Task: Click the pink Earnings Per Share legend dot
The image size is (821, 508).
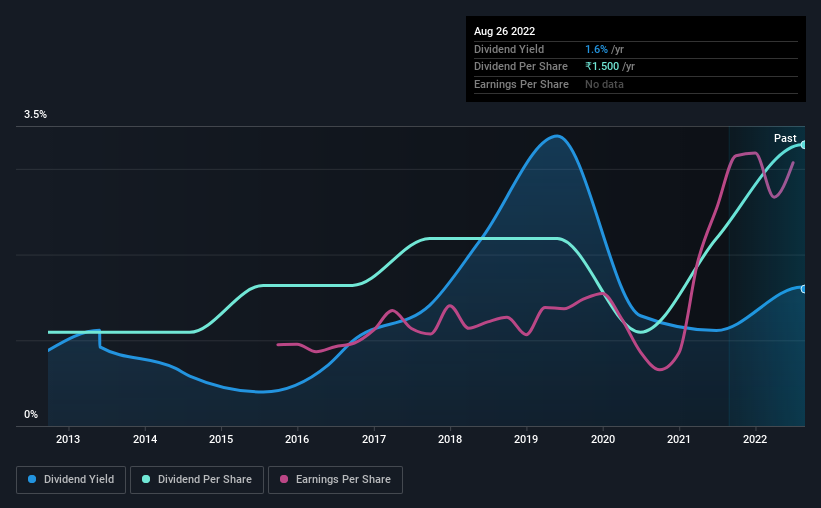Action: 284,479
